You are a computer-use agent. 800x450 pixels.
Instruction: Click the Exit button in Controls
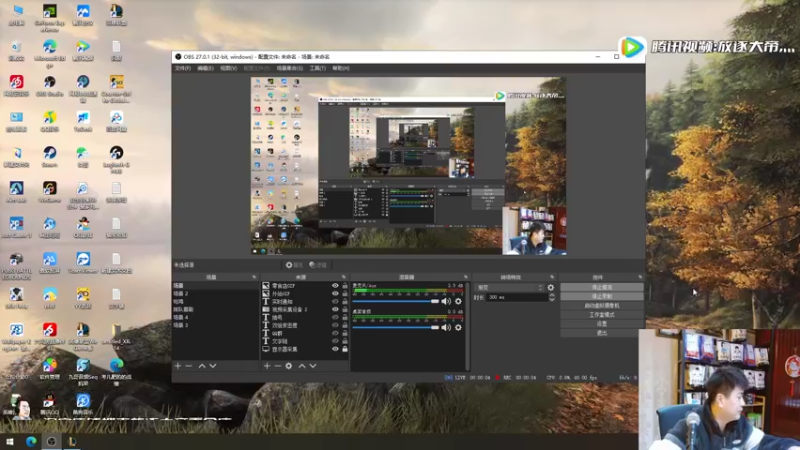click(602, 333)
